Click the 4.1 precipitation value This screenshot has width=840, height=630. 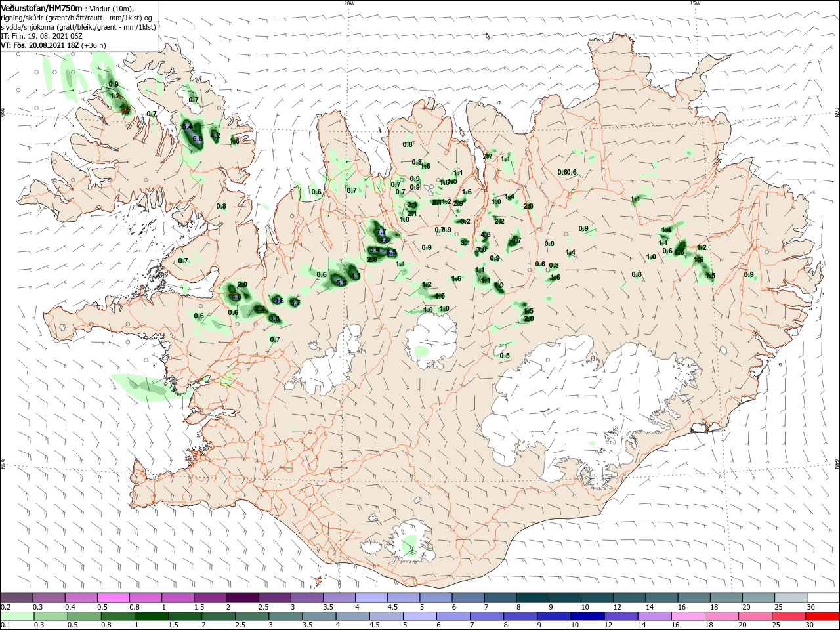tap(355, 276)
